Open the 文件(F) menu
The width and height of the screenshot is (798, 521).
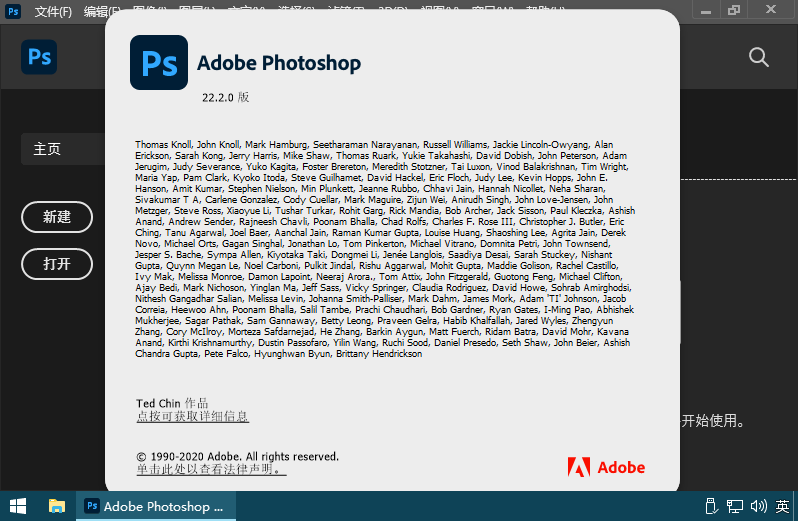53,11
